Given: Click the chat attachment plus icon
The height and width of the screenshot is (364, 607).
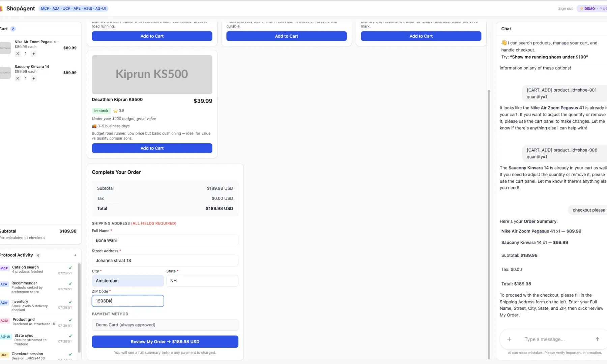Looking at the screenshot, I should point(509,339).
